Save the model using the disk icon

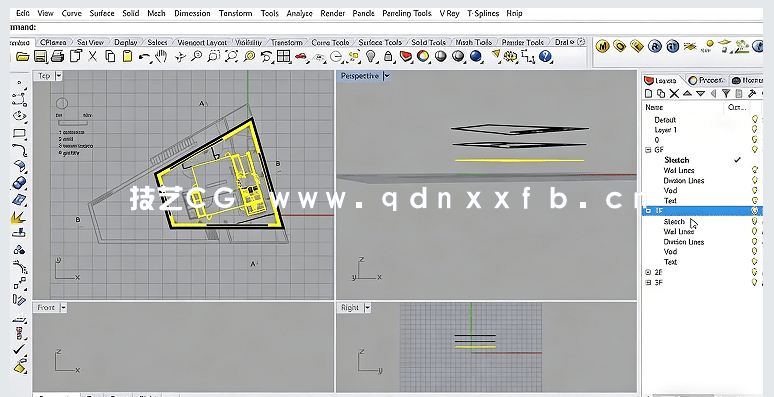[x=40, y=57]
